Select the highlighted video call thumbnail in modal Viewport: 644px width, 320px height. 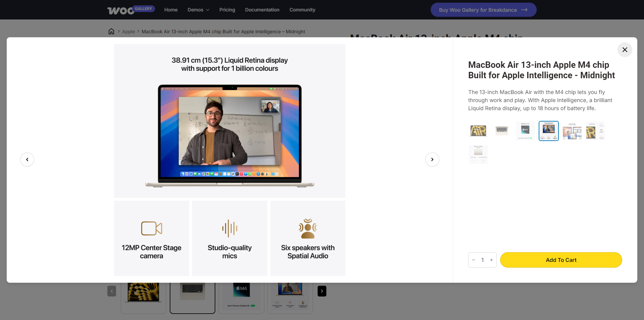pyautogui.click(x=549, y=131)
